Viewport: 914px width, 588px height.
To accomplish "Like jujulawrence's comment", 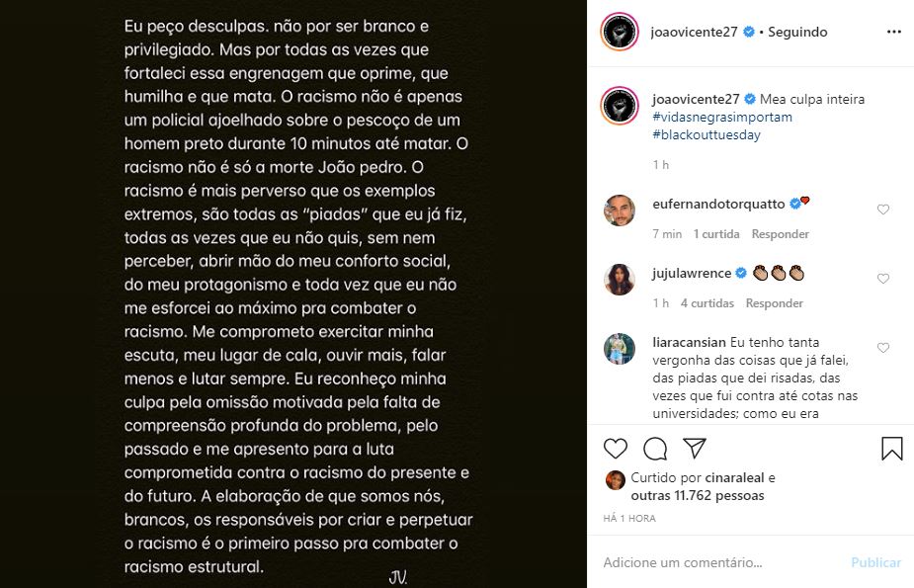I will click(883, 279).
